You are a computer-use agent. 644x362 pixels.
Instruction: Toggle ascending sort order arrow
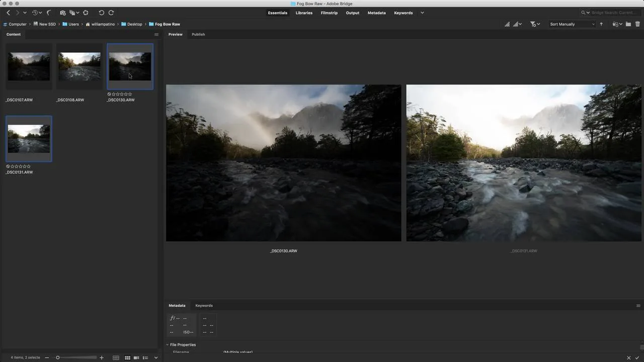click(601, 24)
